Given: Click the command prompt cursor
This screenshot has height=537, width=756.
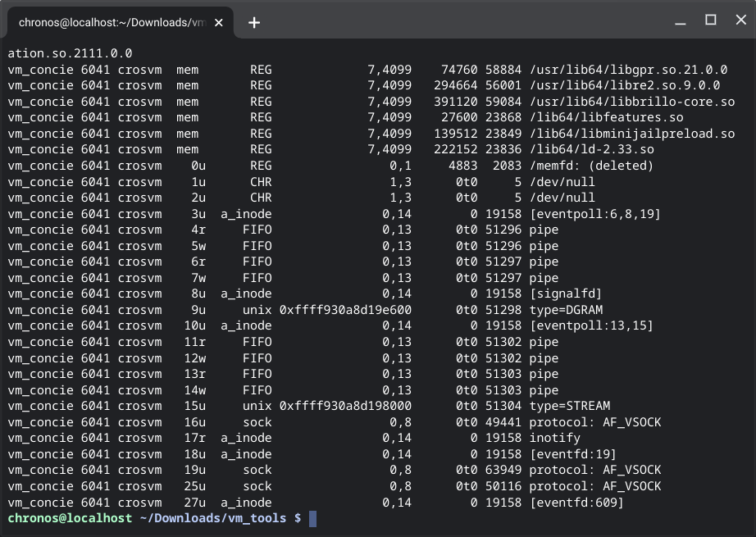Looking at the screenshot, I should coord(312,519).
